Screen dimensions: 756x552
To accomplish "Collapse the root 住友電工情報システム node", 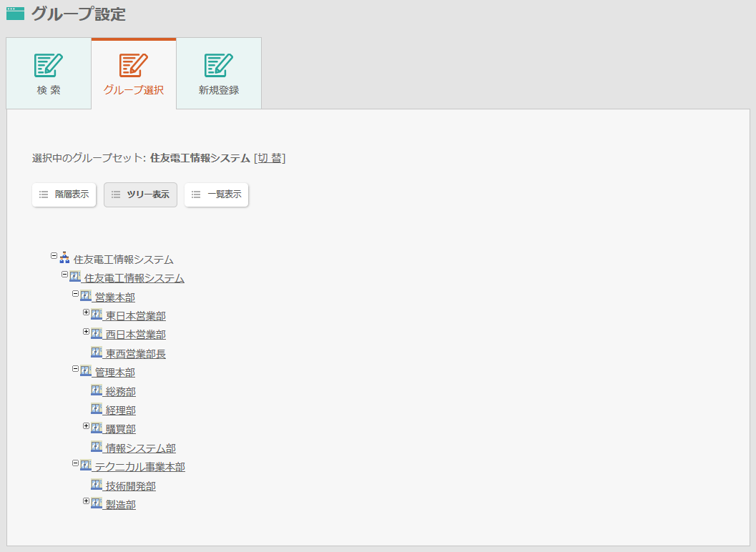I will [x=54, y=256].
